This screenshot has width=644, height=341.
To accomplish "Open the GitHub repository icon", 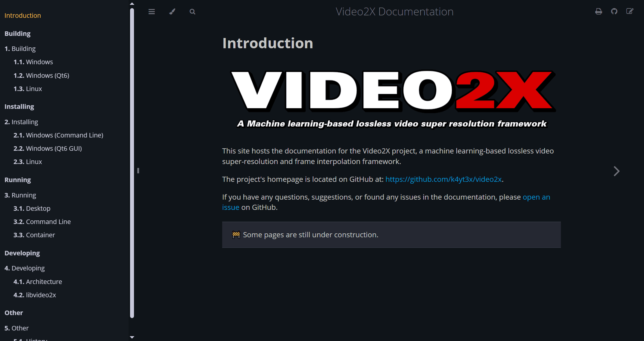I will [x=614, y=11].
